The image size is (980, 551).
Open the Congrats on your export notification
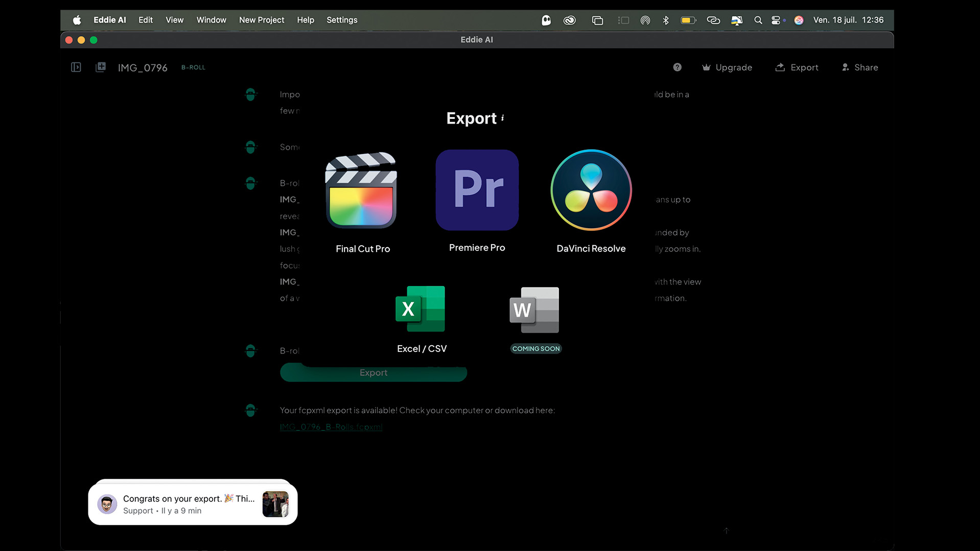click(x=188, y=504)
